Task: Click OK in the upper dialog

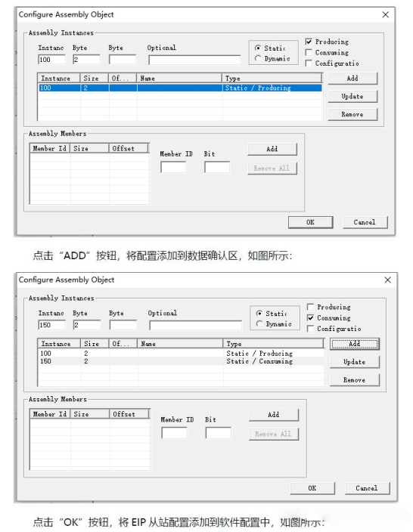Action: point(310,222)
